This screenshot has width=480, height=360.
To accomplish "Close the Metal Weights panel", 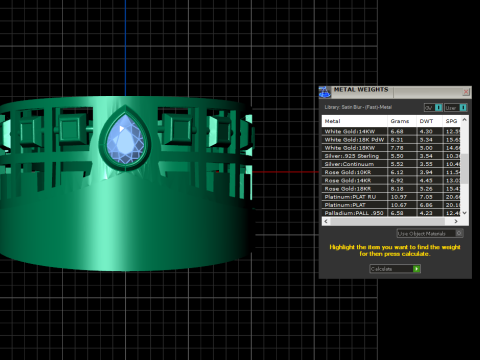I will pyautogui.click(x=466, y=92).
